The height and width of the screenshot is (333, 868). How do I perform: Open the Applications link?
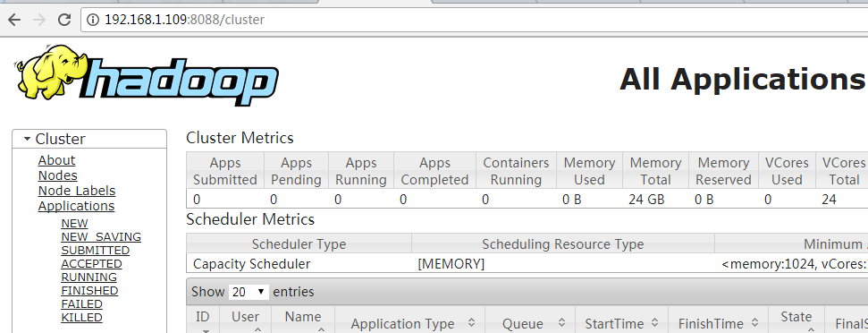(x=76, y=206)
